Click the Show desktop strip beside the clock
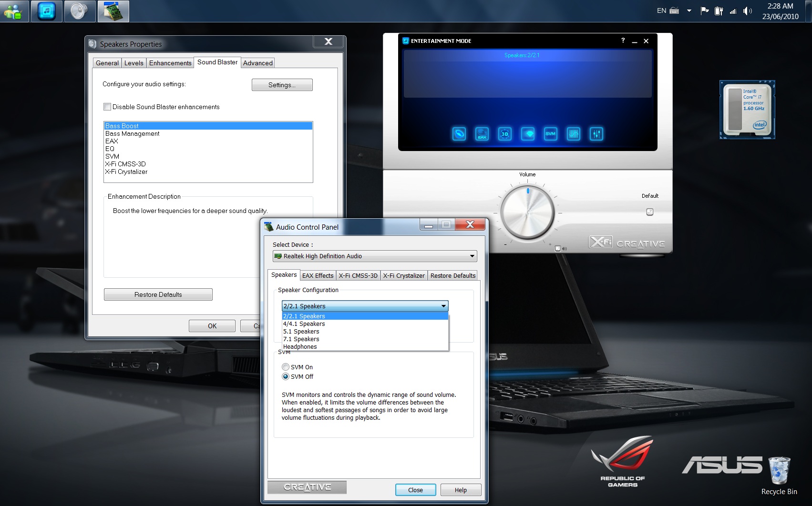This screenshot has height=506, width=812. 808,11
